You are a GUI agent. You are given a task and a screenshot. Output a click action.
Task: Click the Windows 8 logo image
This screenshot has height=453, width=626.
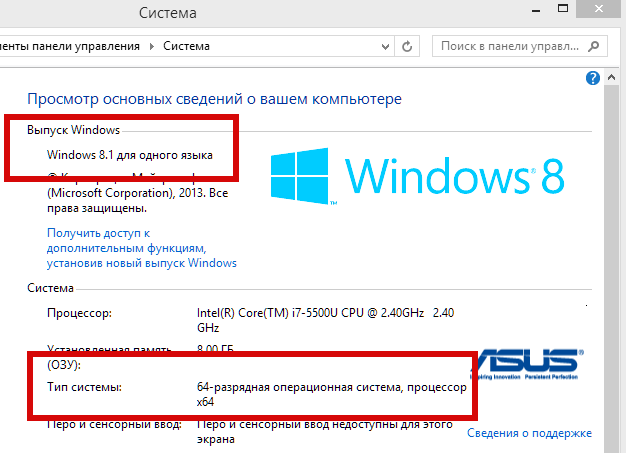[x=417, y=176]
